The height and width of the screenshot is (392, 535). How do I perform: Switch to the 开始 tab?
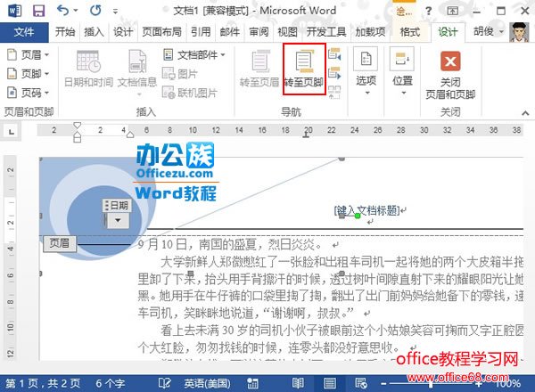65,32
